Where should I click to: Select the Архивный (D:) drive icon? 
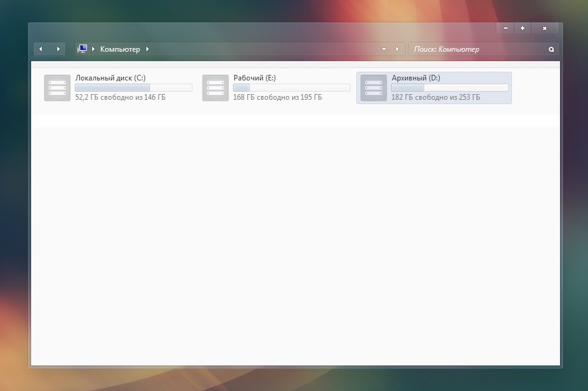click(x=374, y=88)
